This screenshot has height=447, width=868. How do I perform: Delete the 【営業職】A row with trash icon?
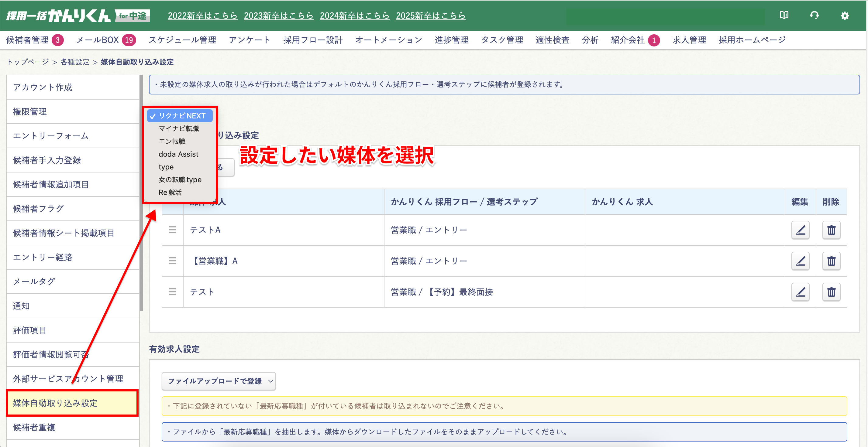pos(831,261)
